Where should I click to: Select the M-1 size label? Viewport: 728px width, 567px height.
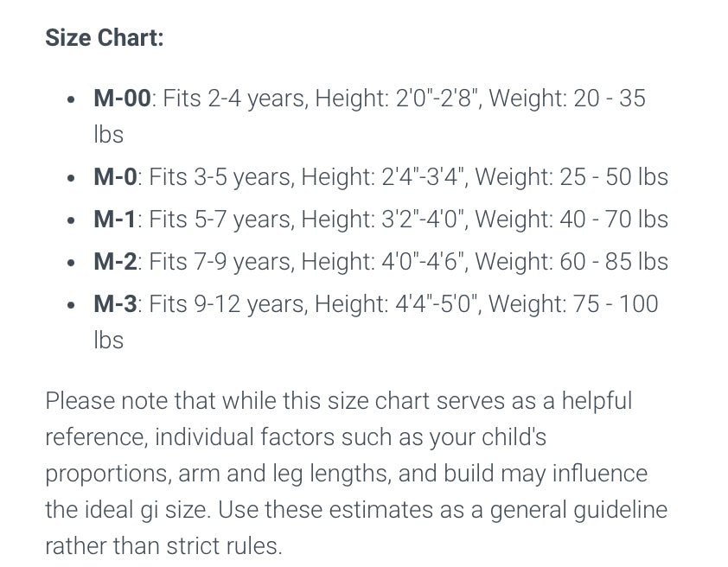pyautogui.click(x=115, y=219)
